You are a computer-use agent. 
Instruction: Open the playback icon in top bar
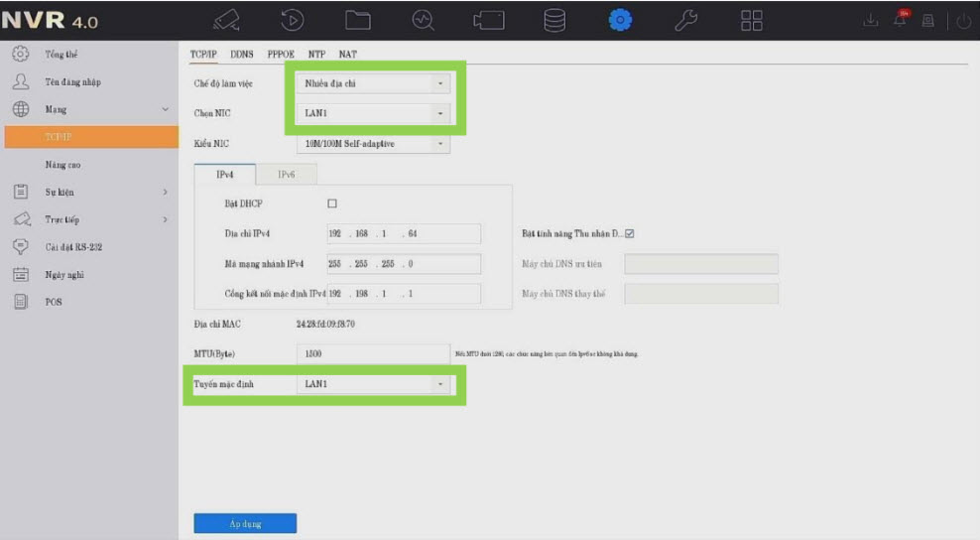pos(293,21)
